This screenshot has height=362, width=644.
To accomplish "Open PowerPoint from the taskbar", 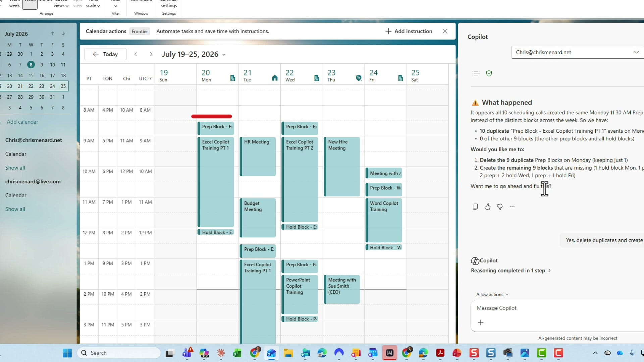I will pos(457,353).
